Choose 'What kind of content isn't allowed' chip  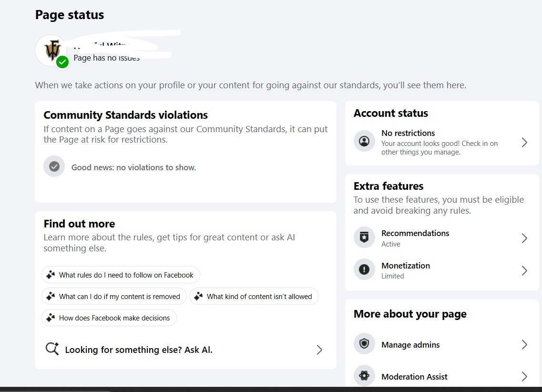pos(254,296)
